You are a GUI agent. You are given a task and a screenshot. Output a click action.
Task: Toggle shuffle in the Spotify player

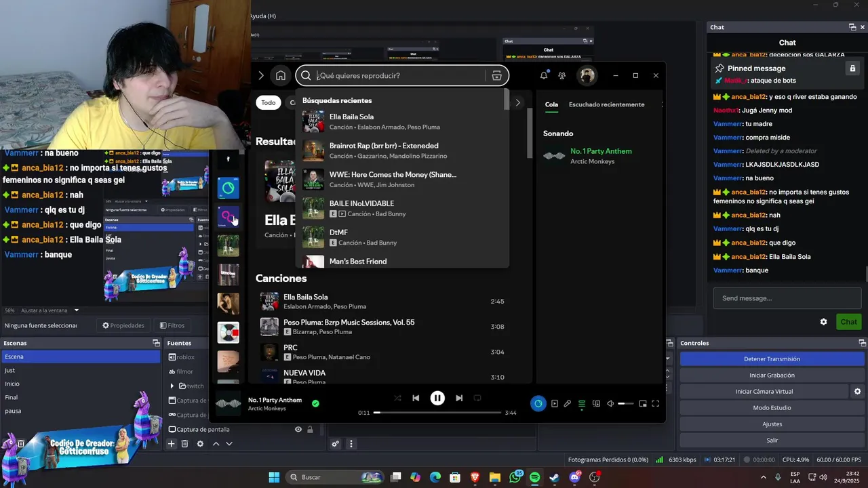[397, 398]
